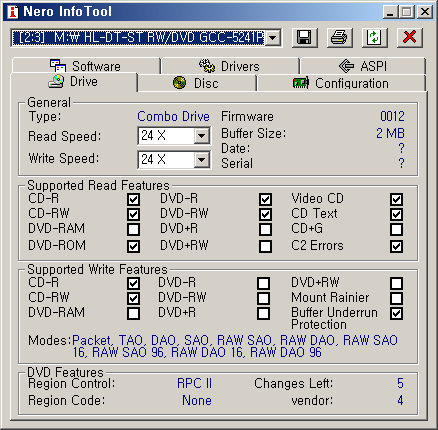This screenshot has width=438, height=430.
Task: Switch to the Drivers tab
Action: coord(230,66)
